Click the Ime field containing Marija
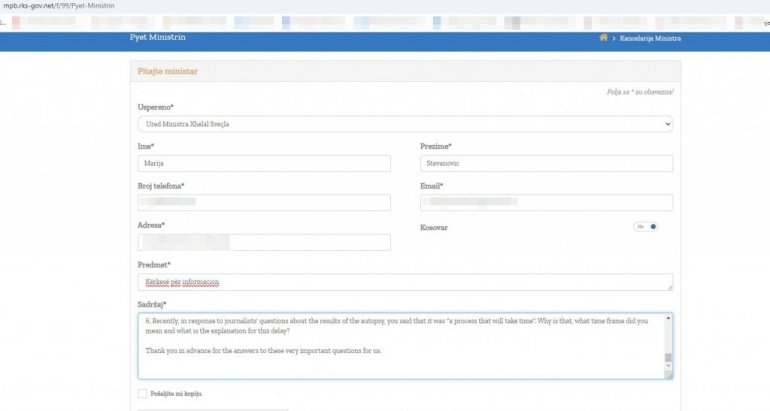This screenshot has height=411, width=770. tap(263, 164)
